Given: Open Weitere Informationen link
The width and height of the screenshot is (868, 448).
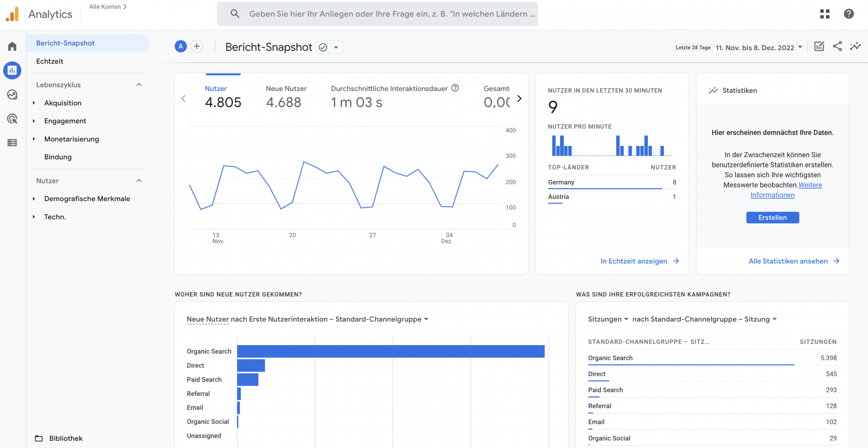Looking at the screenshot, I should point(787,190).
